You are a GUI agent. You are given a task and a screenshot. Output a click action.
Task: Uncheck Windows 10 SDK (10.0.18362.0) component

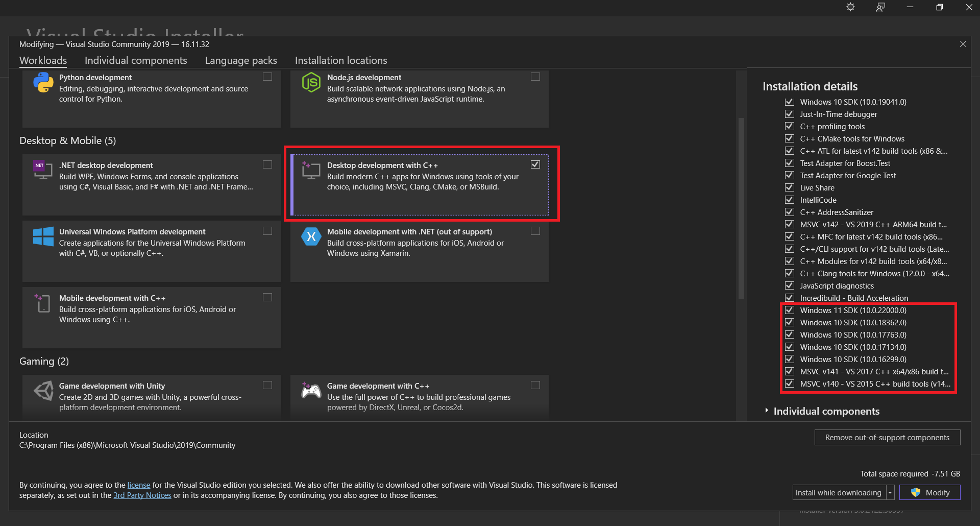coord(790,322)
